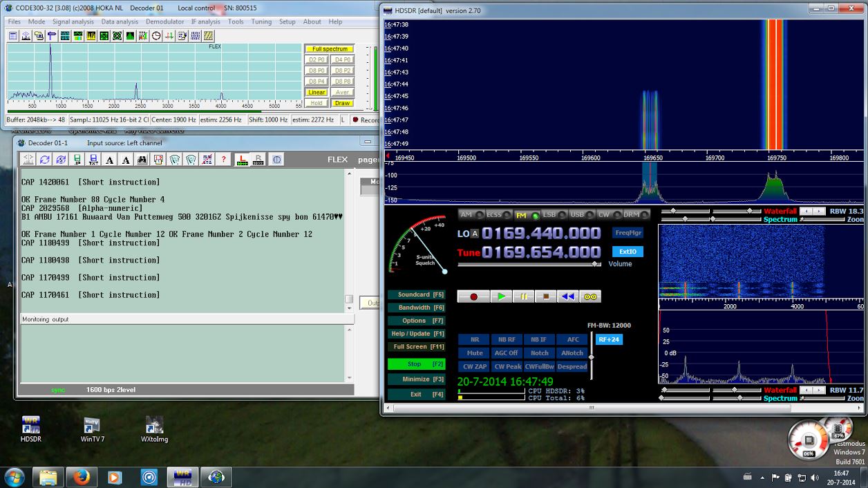Click the hammer-shaped icon in CODE300 toolbar
This screenshot has width=868, height=488.
[52, 36]
